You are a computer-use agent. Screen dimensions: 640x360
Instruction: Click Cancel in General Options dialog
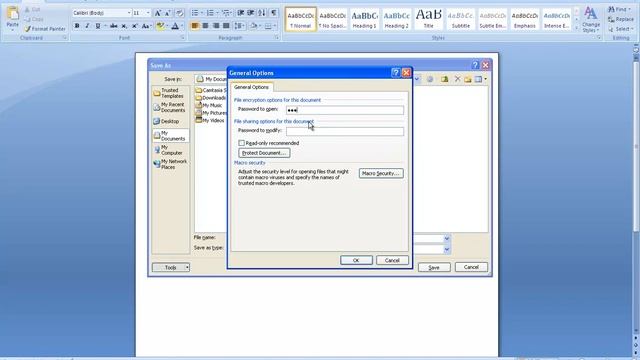coord(392,260)
